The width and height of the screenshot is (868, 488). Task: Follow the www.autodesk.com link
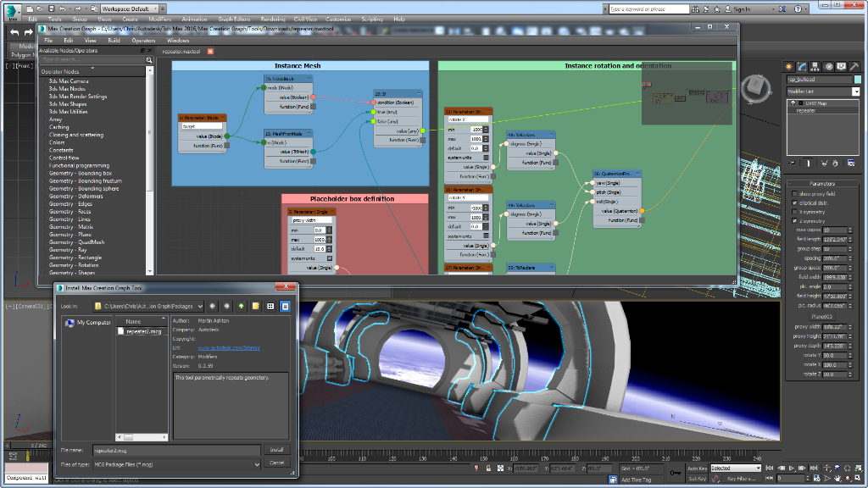click(x=229, y=348)
